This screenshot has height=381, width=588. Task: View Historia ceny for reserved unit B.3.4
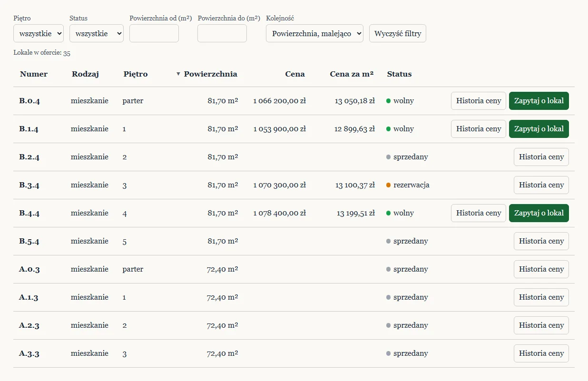[541, 185]
